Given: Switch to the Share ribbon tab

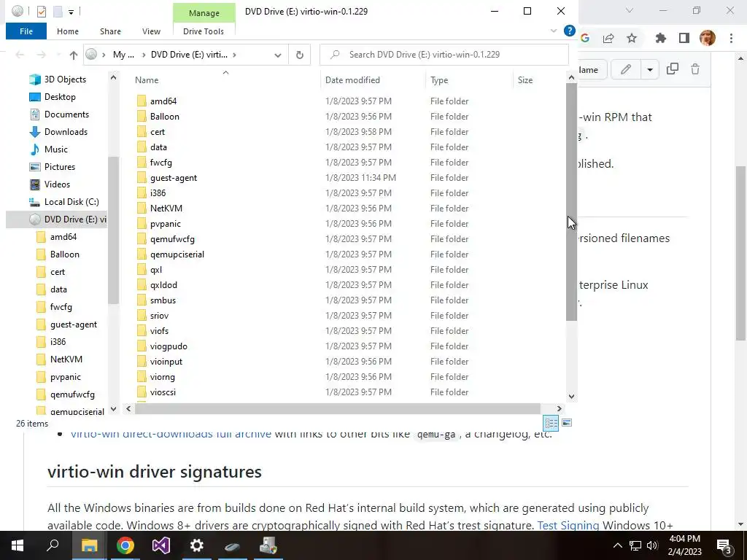Looking at the screenshot, I should pos(110,31).
